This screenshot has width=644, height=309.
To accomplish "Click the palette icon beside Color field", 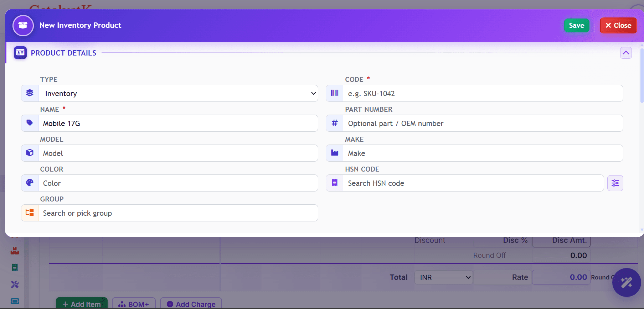I will click(30, 183).
